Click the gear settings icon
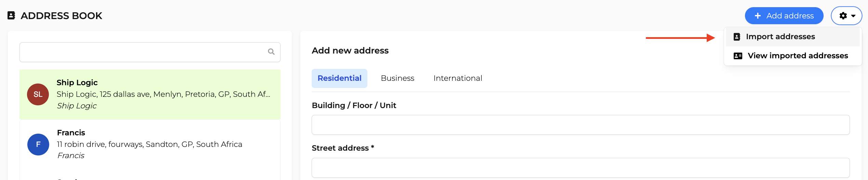 coord(843,16)
